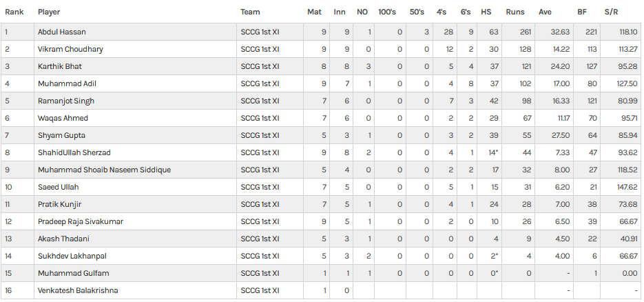The height and width of the screenshot is (302, 644).
Task: Sort by the 100's column header
Action: [x=387, y=12]
